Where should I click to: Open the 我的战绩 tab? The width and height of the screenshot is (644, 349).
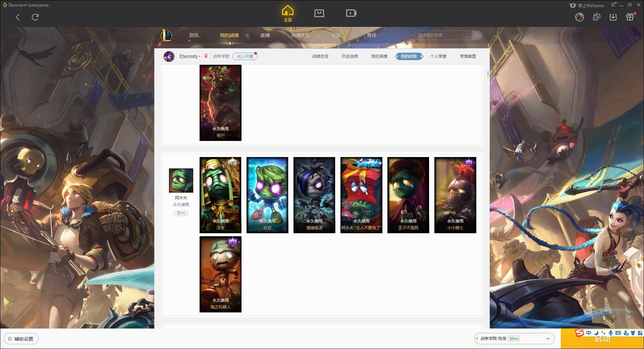229,35
